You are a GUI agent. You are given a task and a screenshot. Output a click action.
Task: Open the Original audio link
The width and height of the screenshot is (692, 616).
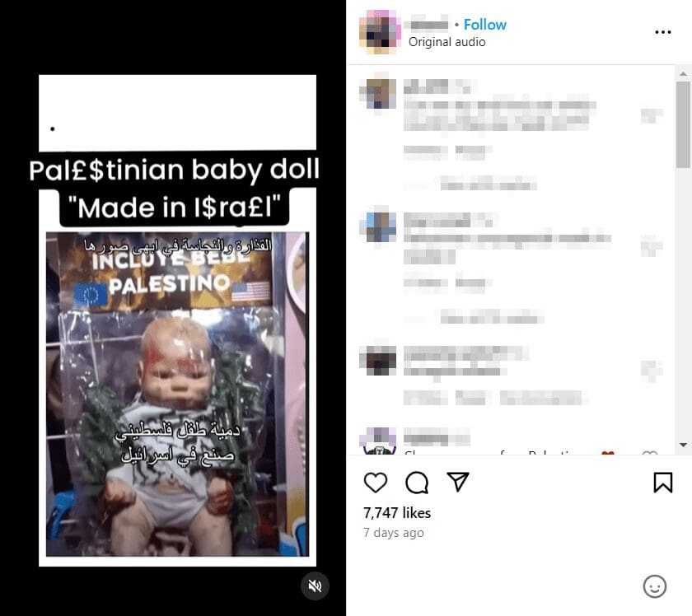pyautogui.click(x=447, y=42)
